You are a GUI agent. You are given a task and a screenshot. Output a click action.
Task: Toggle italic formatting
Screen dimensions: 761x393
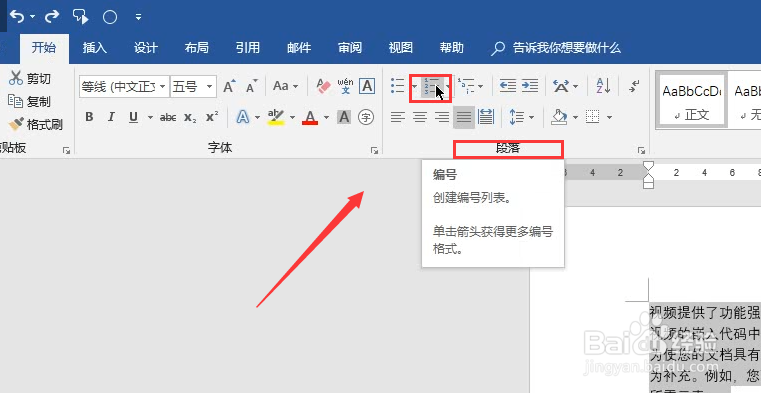click(112, 117)
